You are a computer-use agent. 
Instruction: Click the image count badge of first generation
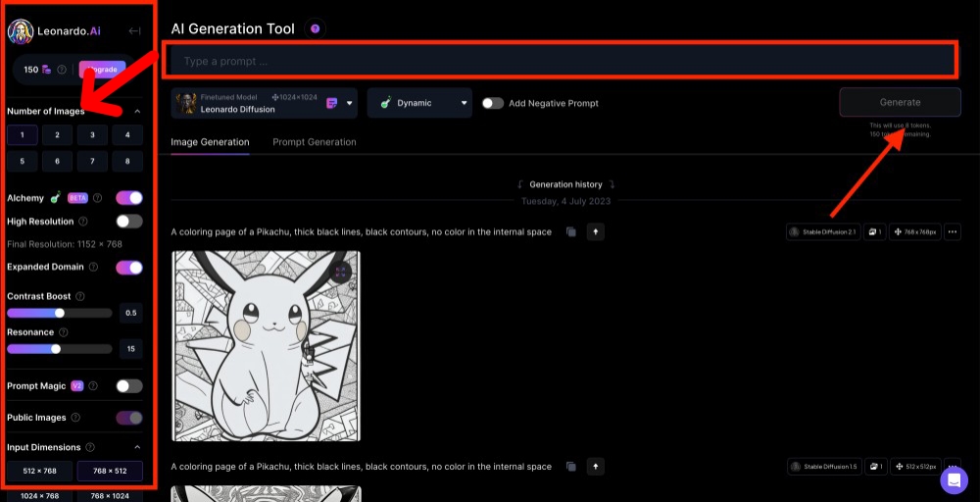pyautogui.click(x=875, y=232)
